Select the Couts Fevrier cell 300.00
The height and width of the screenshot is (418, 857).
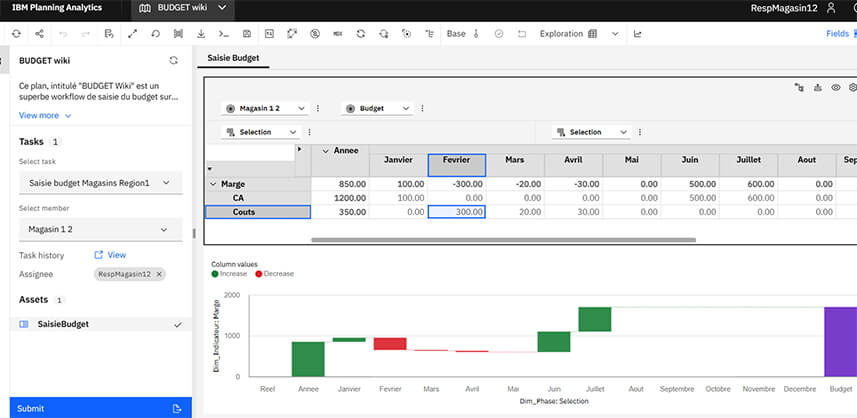pos(456,212)
